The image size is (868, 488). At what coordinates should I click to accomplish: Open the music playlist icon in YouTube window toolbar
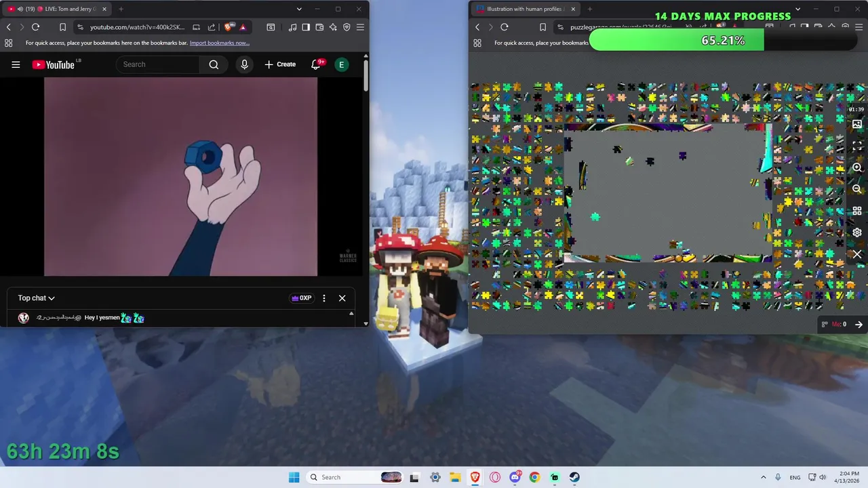[x=292, y=27]
